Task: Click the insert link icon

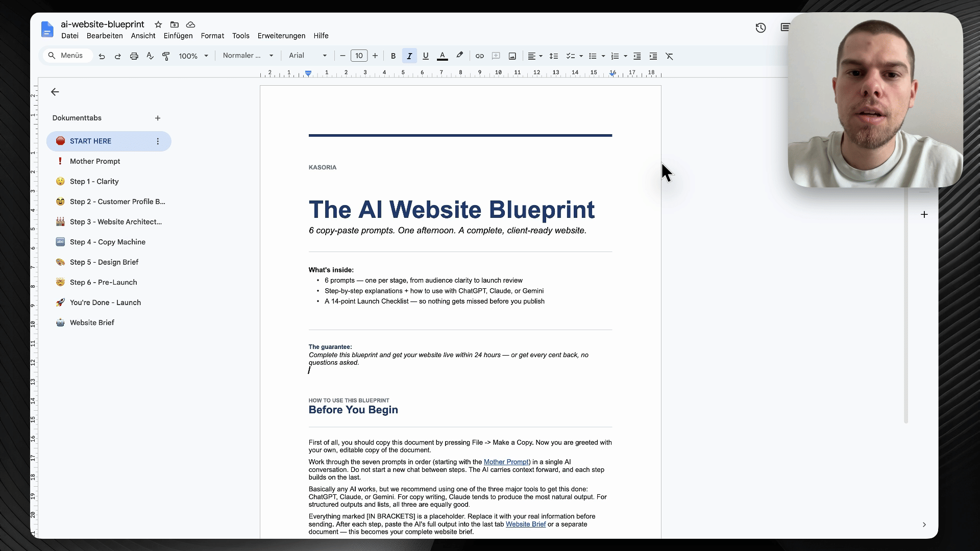Action: 479,56
